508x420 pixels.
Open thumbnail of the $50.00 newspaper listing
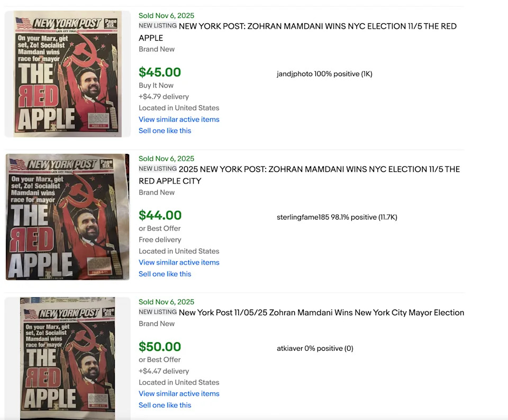68,359
